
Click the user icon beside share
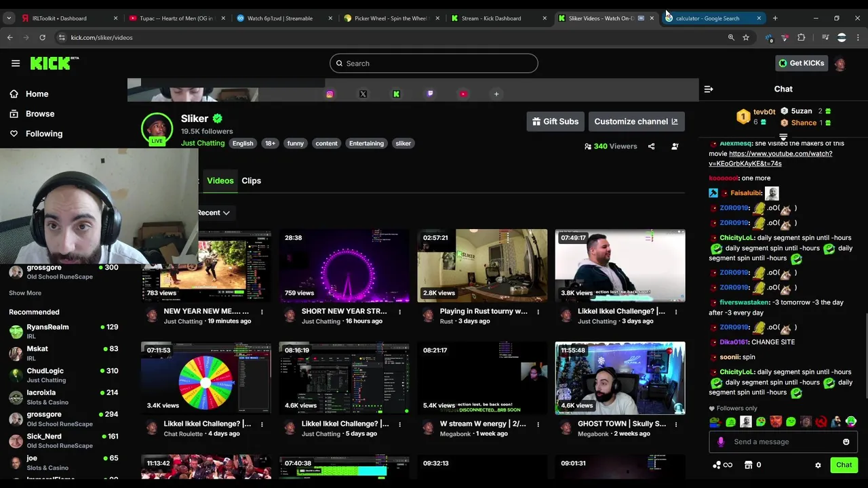point(675,146)
